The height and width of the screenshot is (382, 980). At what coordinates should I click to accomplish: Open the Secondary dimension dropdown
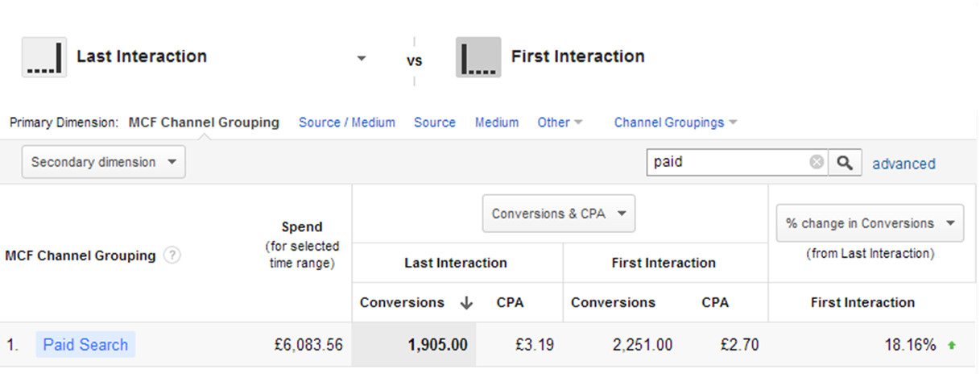point(103,162)
